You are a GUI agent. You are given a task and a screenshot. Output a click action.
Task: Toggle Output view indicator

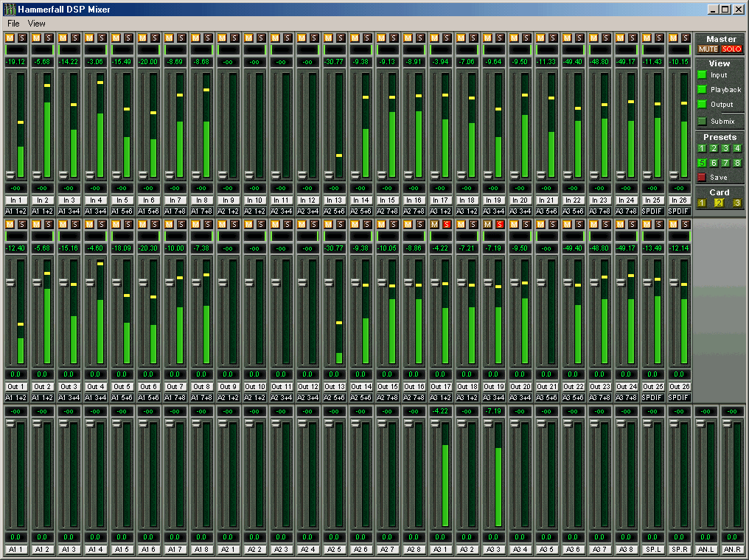click(x=702, y=104)
